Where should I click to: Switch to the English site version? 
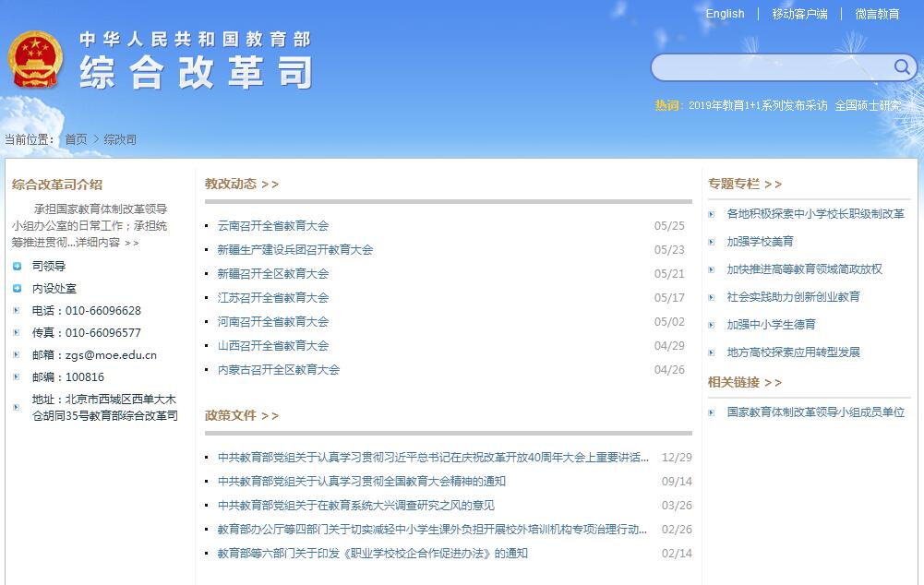click(725, 14)
